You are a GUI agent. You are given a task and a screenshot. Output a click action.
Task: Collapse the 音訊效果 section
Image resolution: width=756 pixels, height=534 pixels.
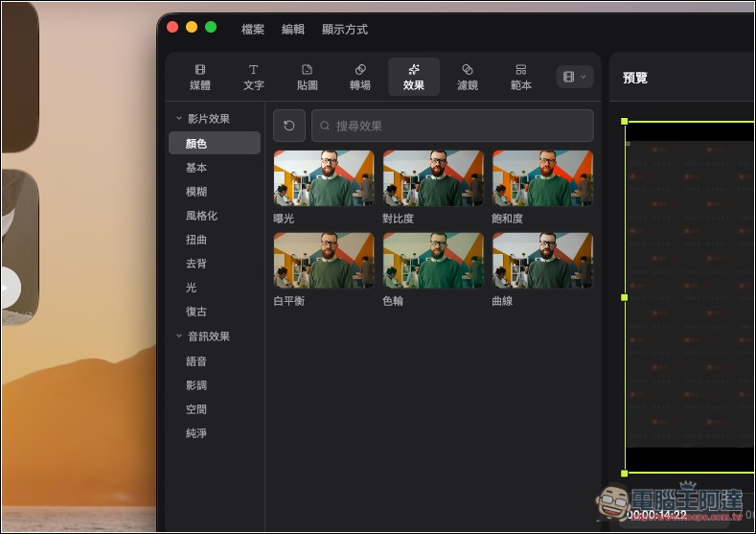179,336
